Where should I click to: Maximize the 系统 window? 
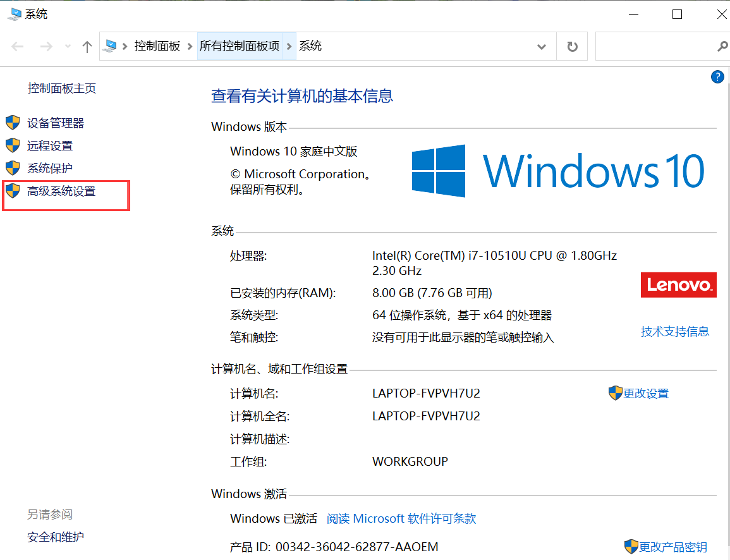[x=678, y=14]
